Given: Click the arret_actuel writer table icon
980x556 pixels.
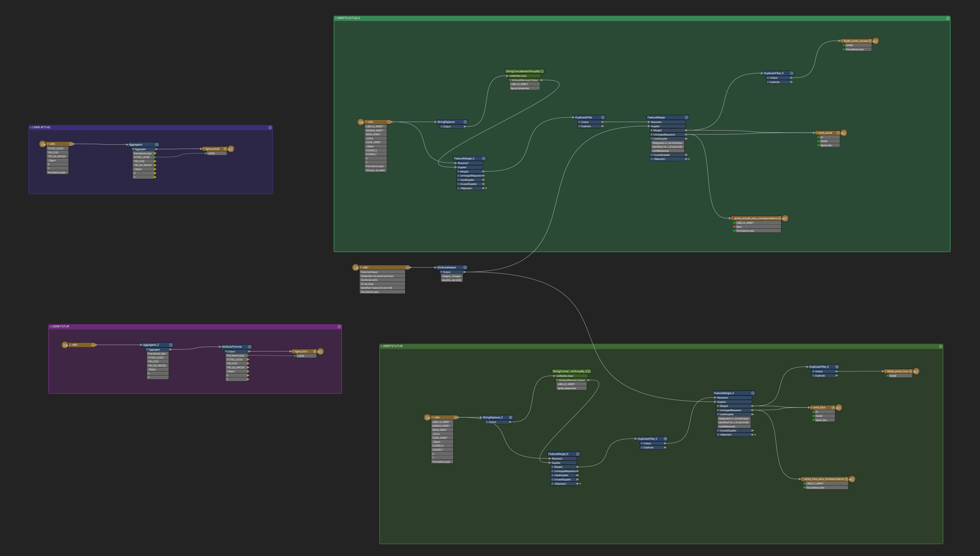Looking at the screenshot, I should click(x=844, y=133).
